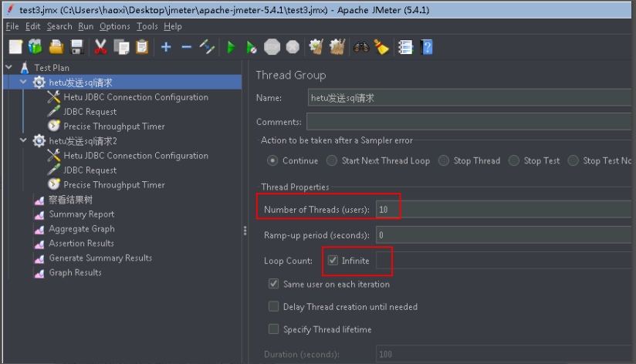This screenshot has width=636, height=364.
Task: Open Help with the question mark icon
Action: coord(426,47)
